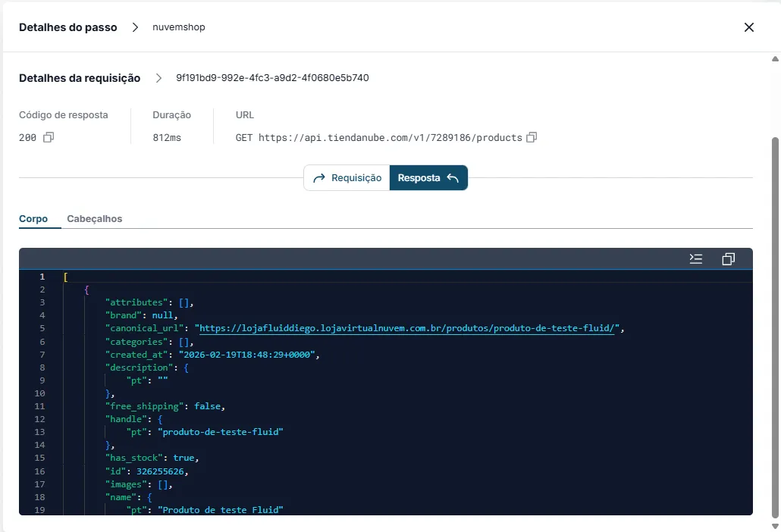Viewport: 781px width, 532px height.
Task: Click the id value 326255626
Action: 161,471
